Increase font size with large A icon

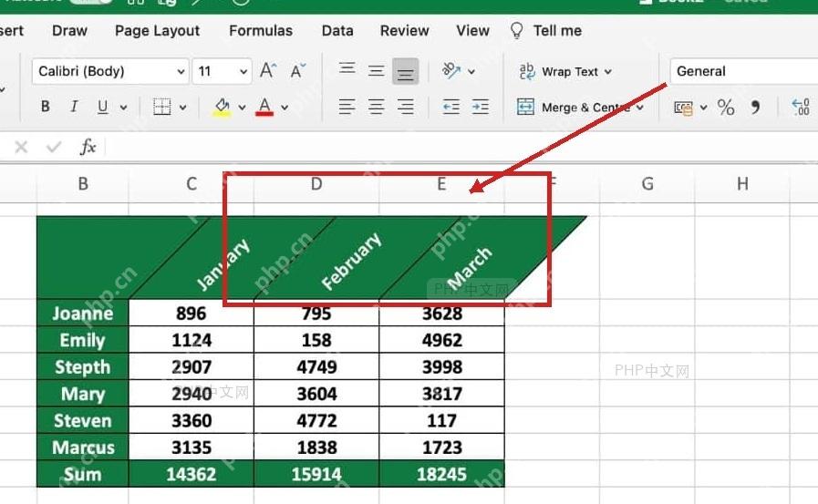pyautogui.click(x=268, y=70)
